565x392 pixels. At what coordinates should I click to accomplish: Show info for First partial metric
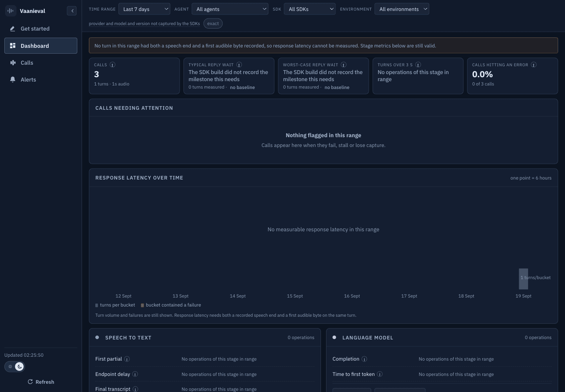pyautogui.click(x=127, y=359)
